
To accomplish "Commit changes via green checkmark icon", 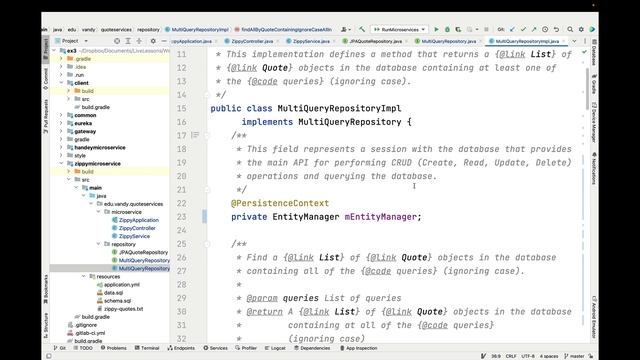I will click(523, 29).
